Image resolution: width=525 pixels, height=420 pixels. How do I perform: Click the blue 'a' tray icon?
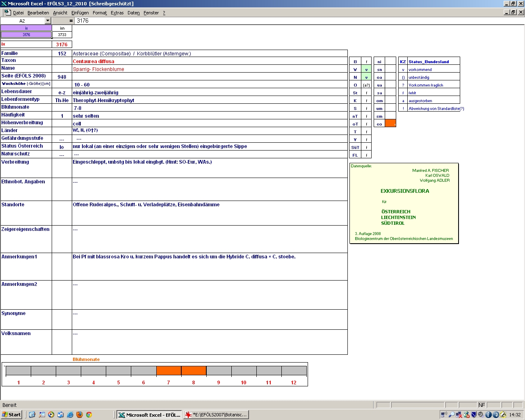(495, 415)
